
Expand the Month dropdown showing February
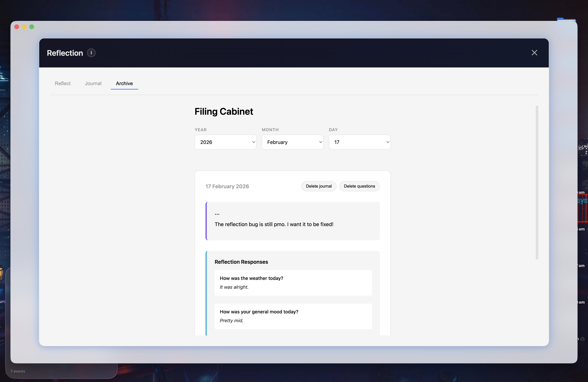292,142
